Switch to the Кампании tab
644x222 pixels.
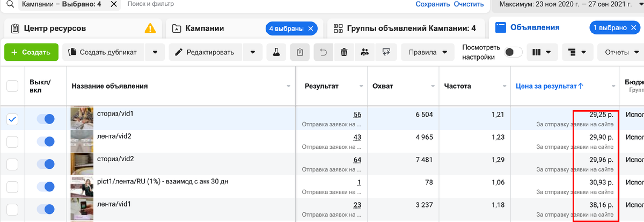204,28
